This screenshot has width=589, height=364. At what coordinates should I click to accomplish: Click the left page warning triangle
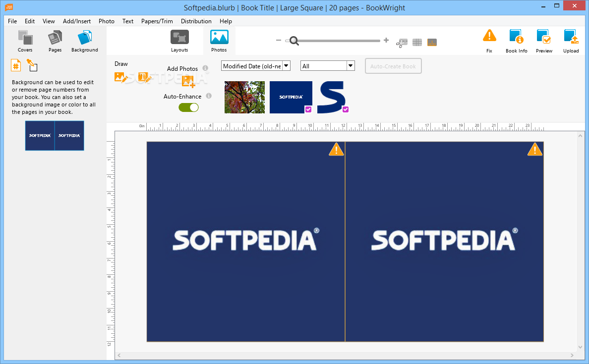[336, 150]
